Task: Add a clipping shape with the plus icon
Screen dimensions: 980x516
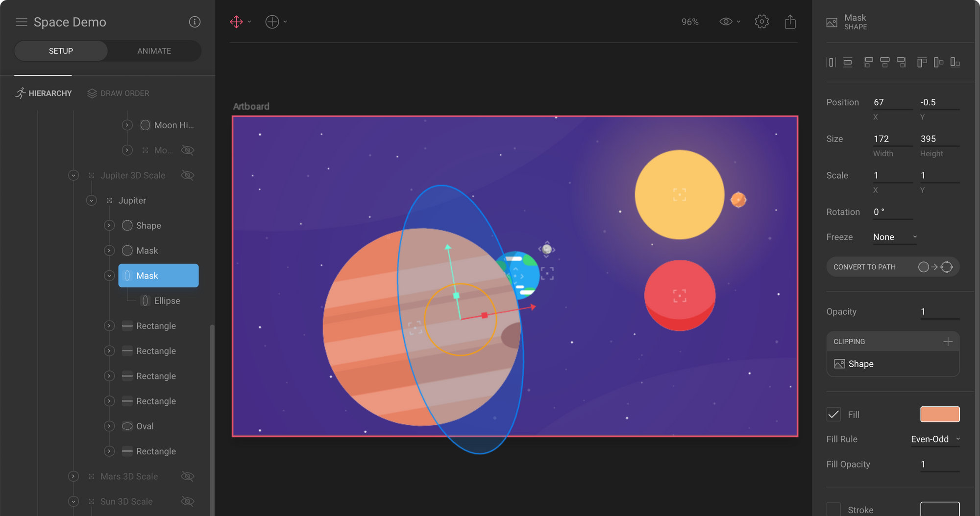Action: tap(948, 342)
